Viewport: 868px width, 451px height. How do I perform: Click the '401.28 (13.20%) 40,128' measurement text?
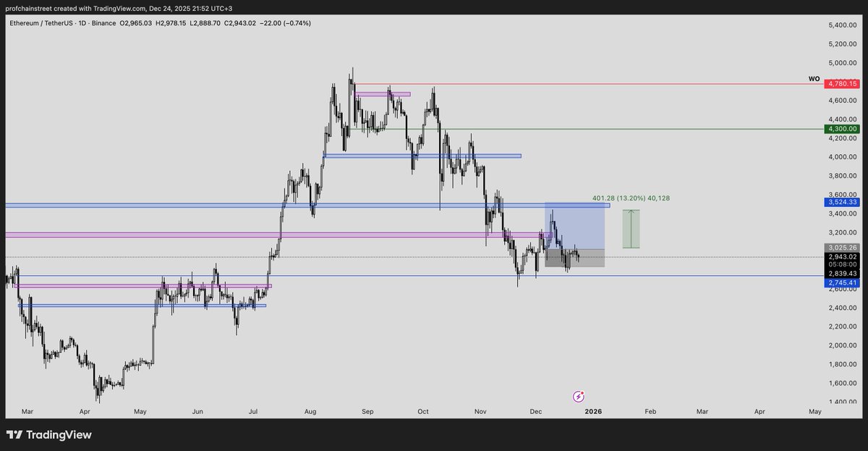click(630, 198)
